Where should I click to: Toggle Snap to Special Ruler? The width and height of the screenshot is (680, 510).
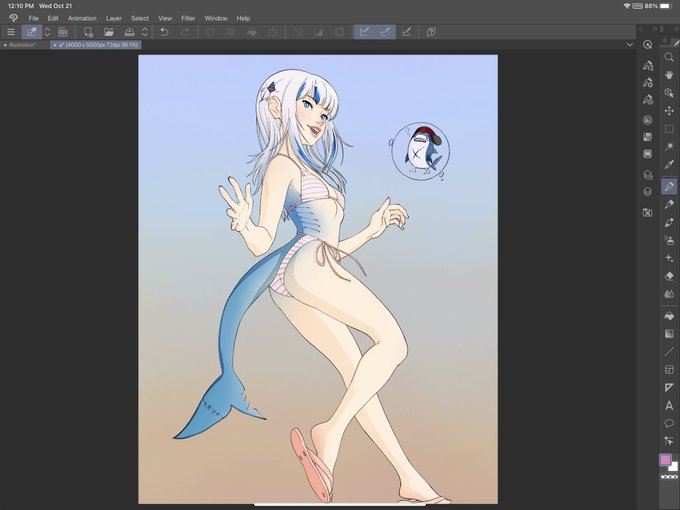[x=386, y=32]
